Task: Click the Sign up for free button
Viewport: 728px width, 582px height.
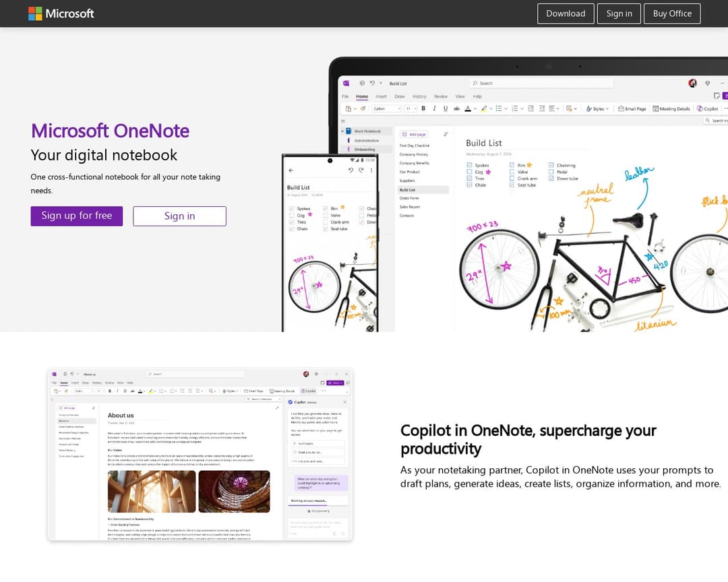Action: (x=76, y=216)
